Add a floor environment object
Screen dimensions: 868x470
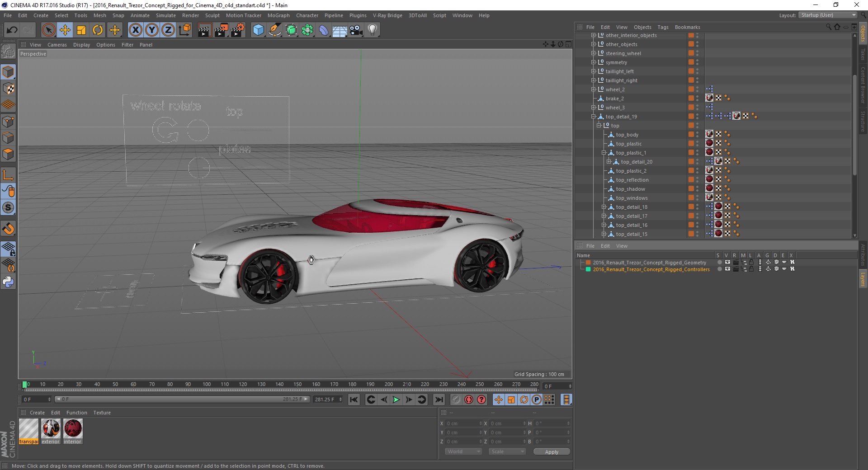[x=340, y=30]
